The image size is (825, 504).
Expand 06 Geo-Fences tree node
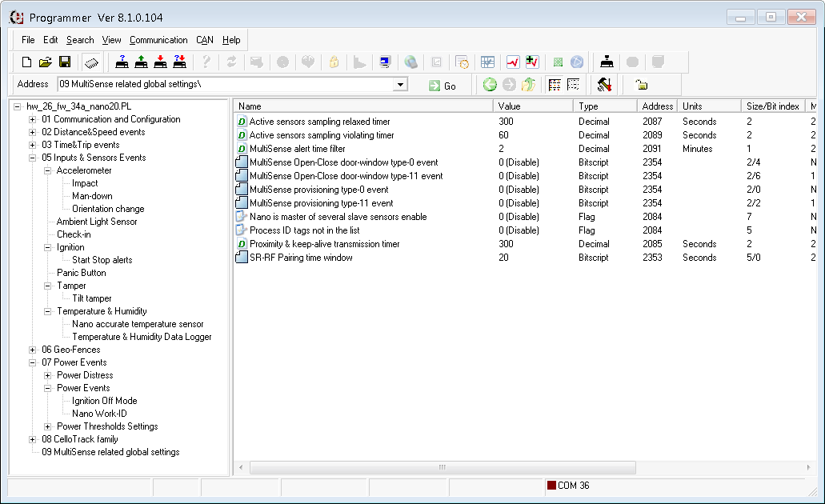[x=33, y=350]
